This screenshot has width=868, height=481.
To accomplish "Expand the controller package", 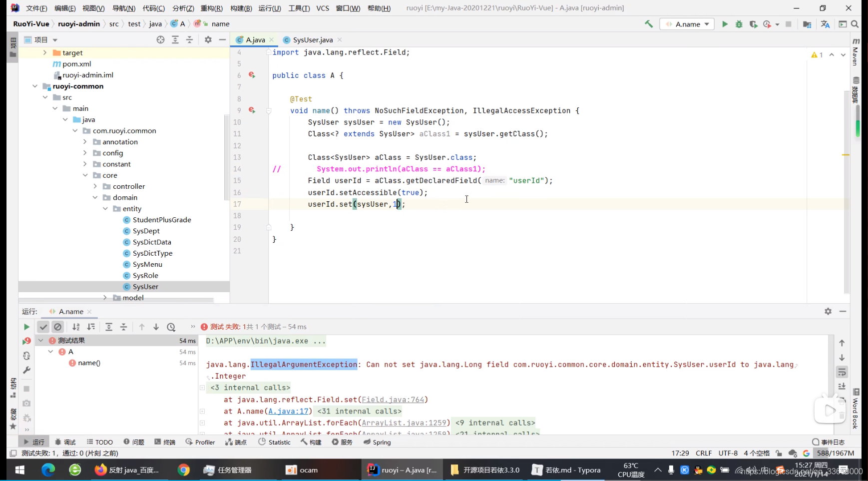I will pos(95,186).
